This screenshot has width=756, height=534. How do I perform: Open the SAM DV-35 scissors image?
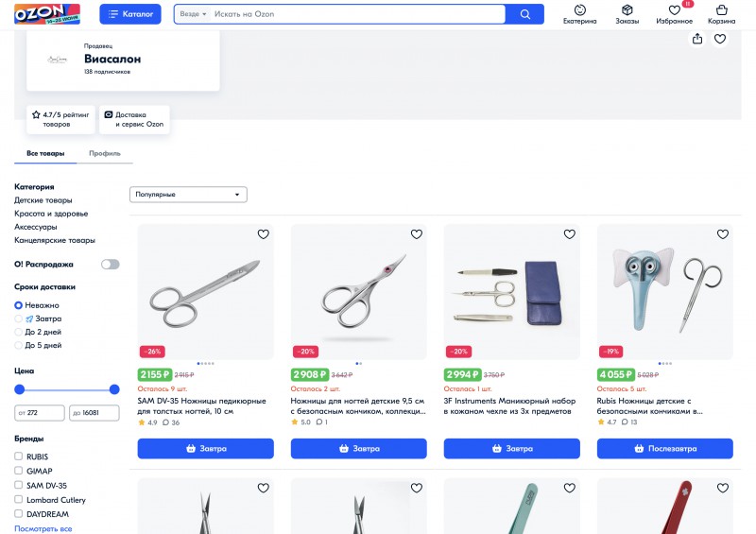click(205, 292)
